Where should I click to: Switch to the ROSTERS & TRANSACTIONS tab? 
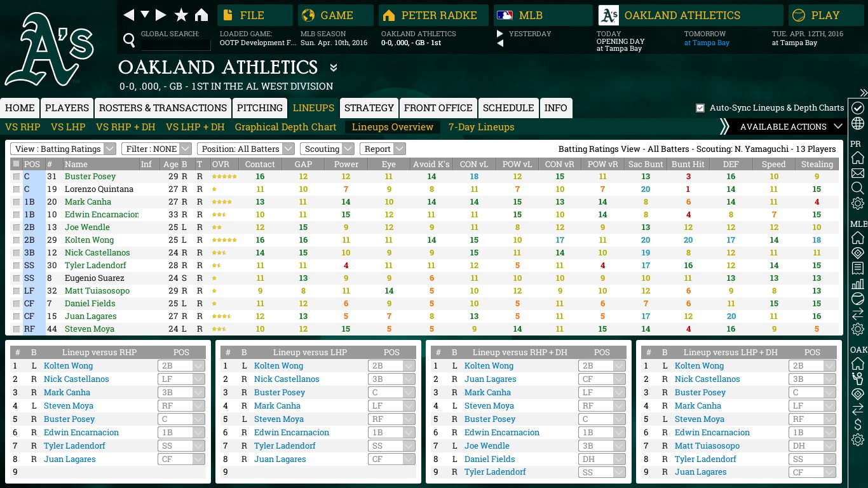[163, 108]
